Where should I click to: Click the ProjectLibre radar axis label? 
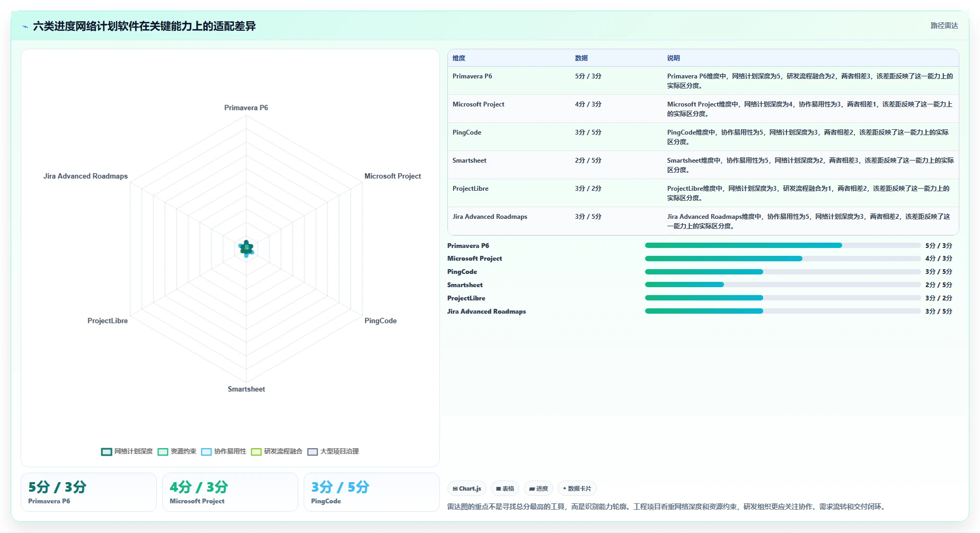[108, 321]
